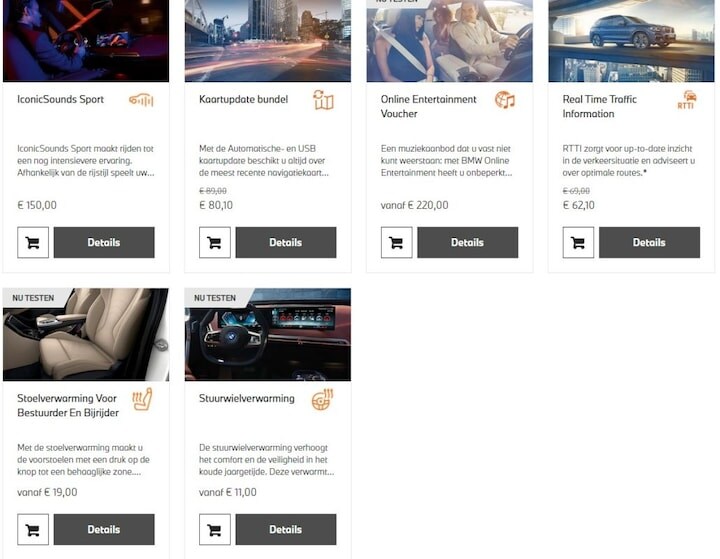
Task: Add Stuurwielverwarming to shopping cart
Action: click(214, 529)
